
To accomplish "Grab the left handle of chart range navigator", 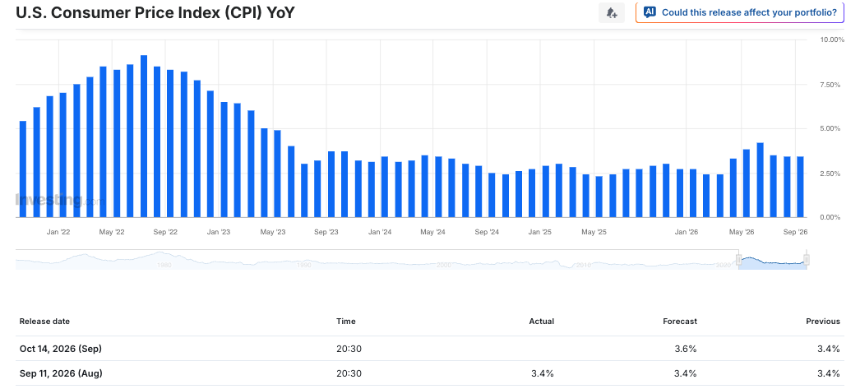I will pos(739,260).
